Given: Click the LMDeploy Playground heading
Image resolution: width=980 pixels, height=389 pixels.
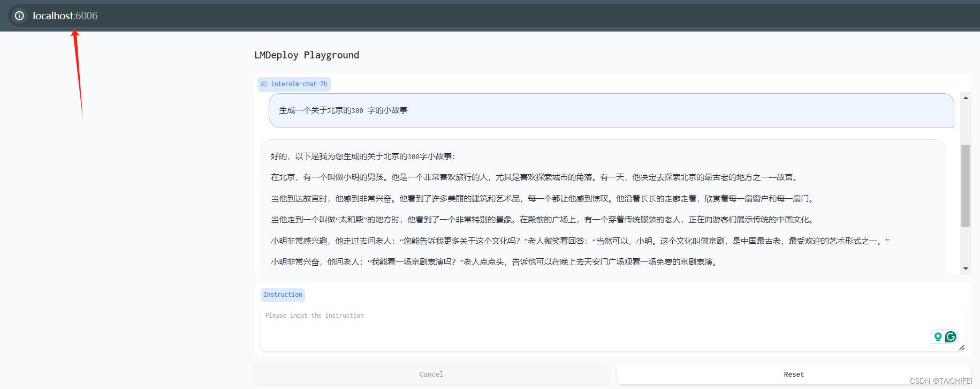Looking at the screenshot, I should point(307,55).
